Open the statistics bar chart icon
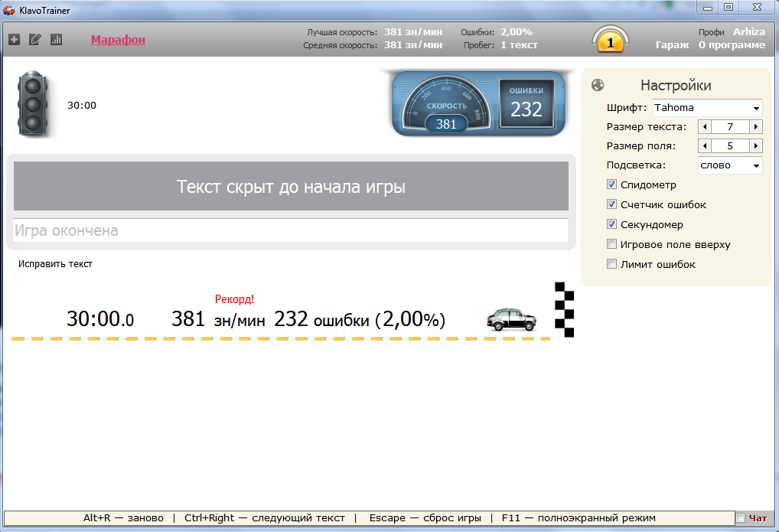Viewport: 779px width, 532px height. pyautogui.click(x=56, y=39)
